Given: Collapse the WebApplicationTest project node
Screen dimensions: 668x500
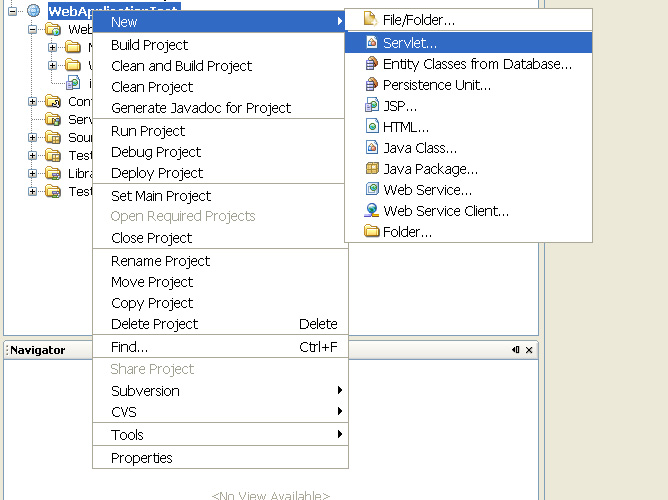Looking at the screenshot, I should [x=14, y=11].
